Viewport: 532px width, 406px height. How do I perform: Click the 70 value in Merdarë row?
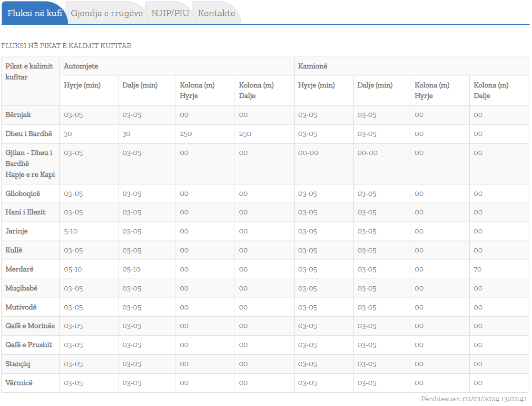click(477, 269)
